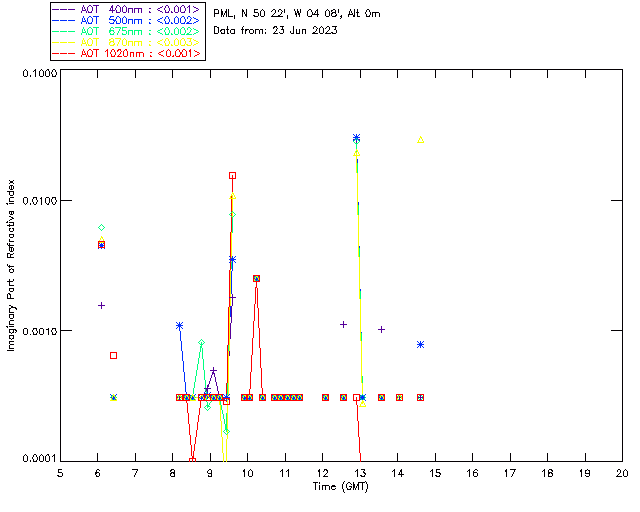This screenshot has height=512, width=640.
Task: Click the x-axis tick label 5
Action: coord(60,473)
